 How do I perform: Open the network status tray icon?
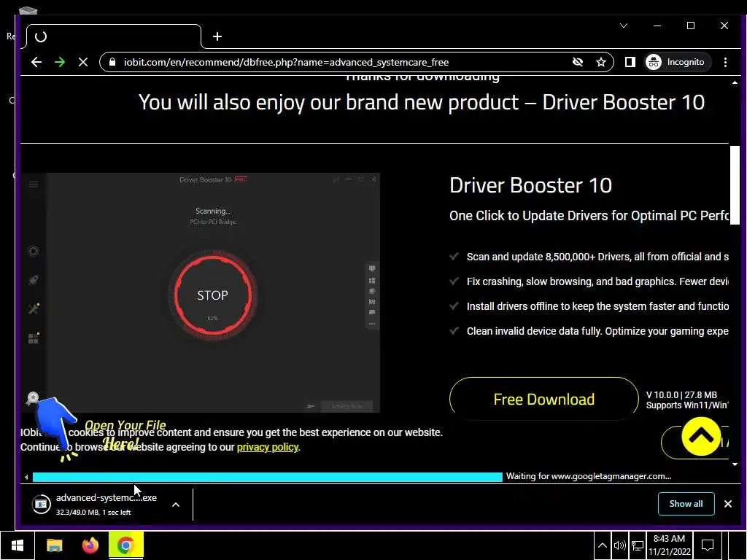(x=638, y=545)
